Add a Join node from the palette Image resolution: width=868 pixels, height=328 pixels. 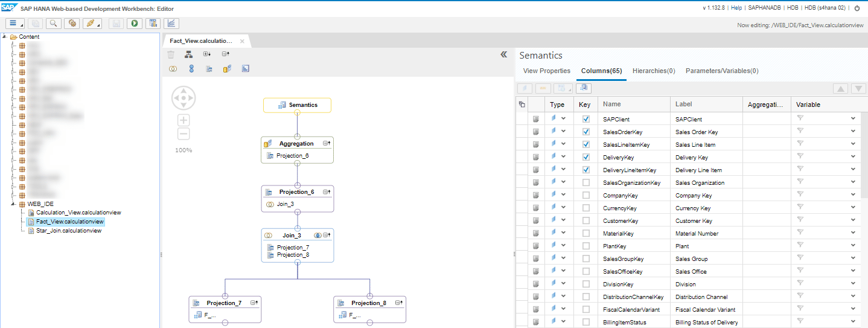tap(173, 69)
